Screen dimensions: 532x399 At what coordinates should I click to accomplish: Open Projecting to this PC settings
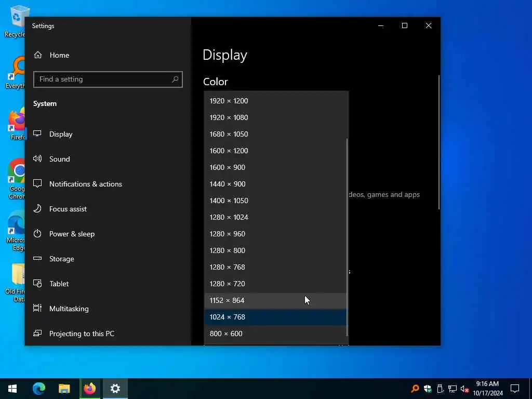(x=108, y=334)
